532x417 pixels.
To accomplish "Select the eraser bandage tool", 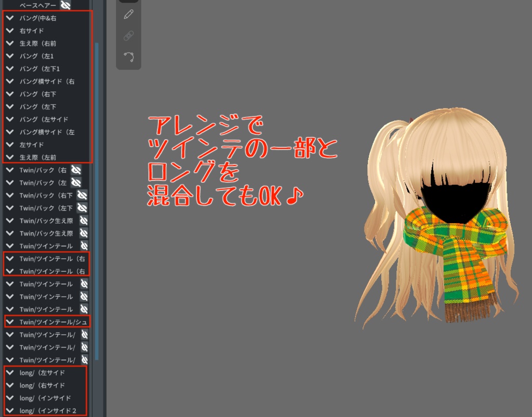I will click(x=129, y=36).
